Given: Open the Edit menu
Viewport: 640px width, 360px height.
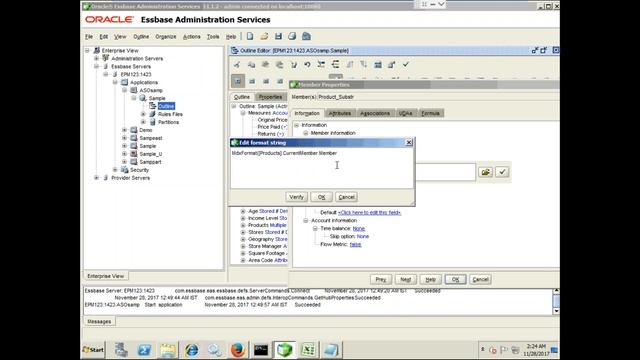Looking at the screenshot, I should click(104, 37).
